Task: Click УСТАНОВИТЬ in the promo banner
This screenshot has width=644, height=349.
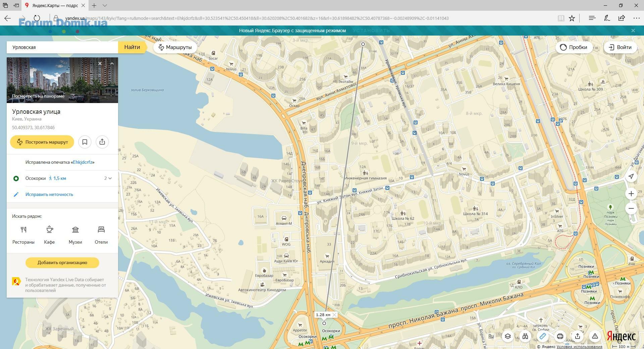Action: (x=371, y=31)
